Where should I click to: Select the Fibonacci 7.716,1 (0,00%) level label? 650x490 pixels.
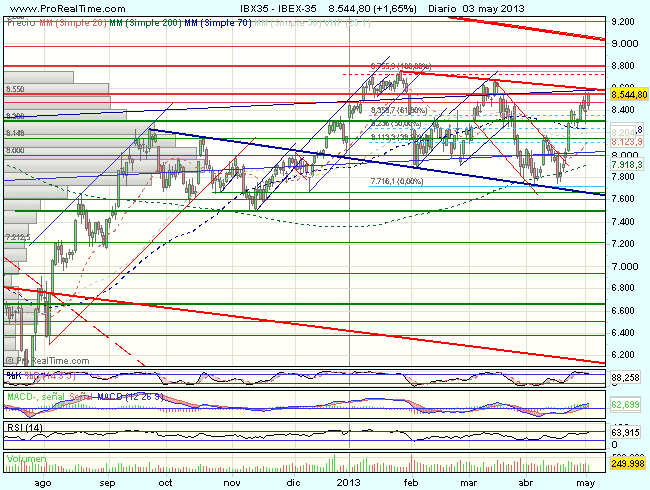[398, 181]
